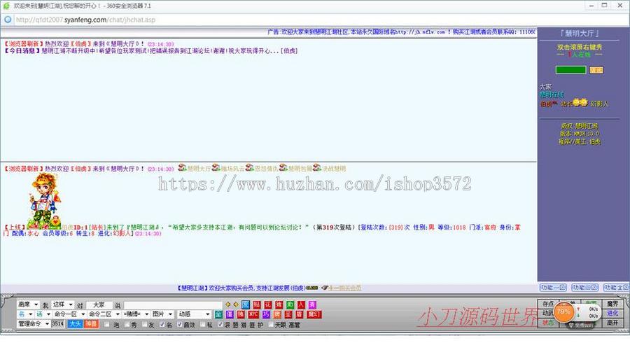Image resolution: width=630 pixels, height=364 pixels.
Task: Toggle the 私 checkbox
Action: tap(202, 324)
